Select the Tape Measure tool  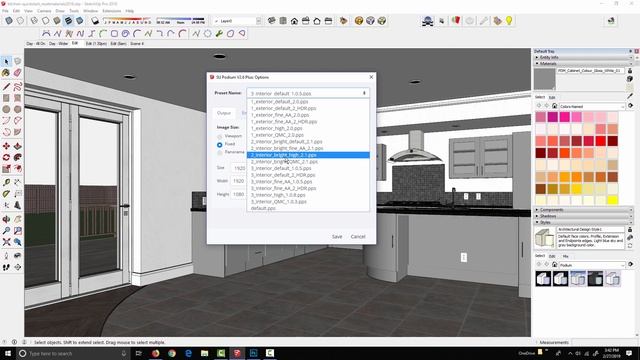coord(6,182)
